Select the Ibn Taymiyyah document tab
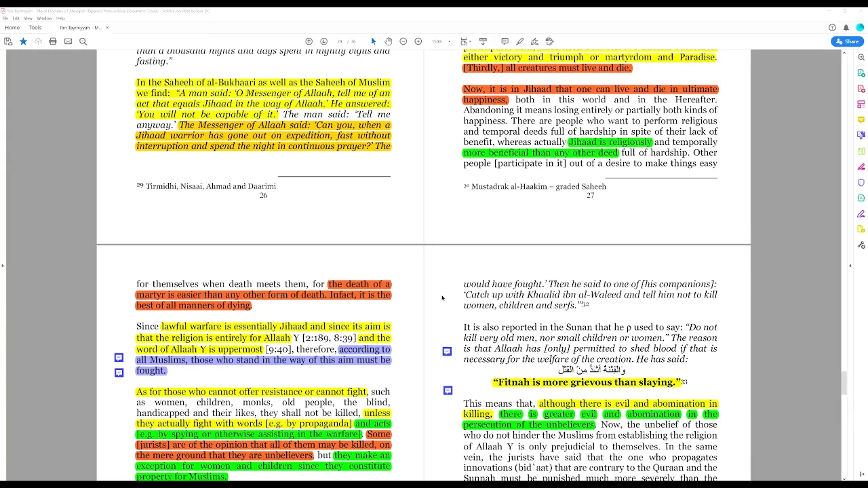Image resolution: width=868 pixels, height=488 pixels. point(80,28)
